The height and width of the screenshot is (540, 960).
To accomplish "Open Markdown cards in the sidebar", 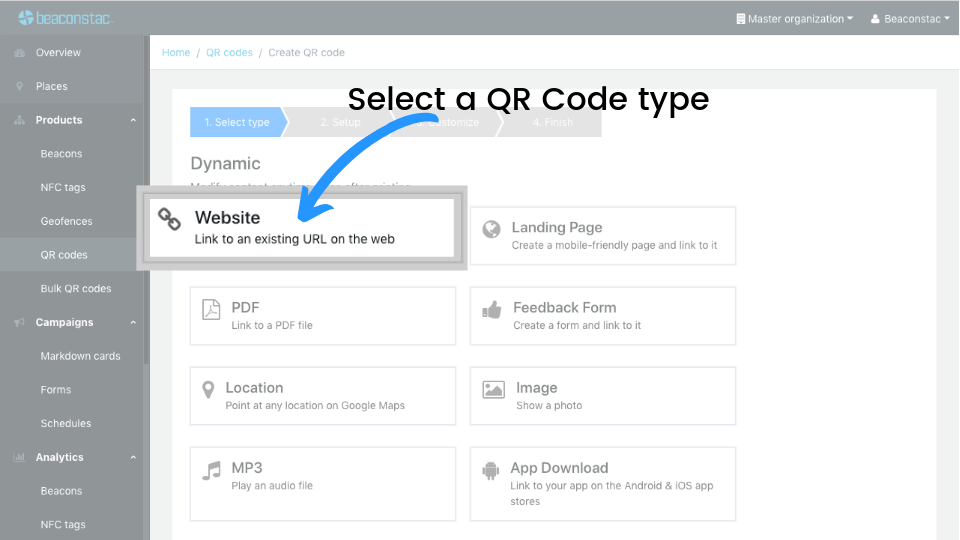I will coord(80,356).
